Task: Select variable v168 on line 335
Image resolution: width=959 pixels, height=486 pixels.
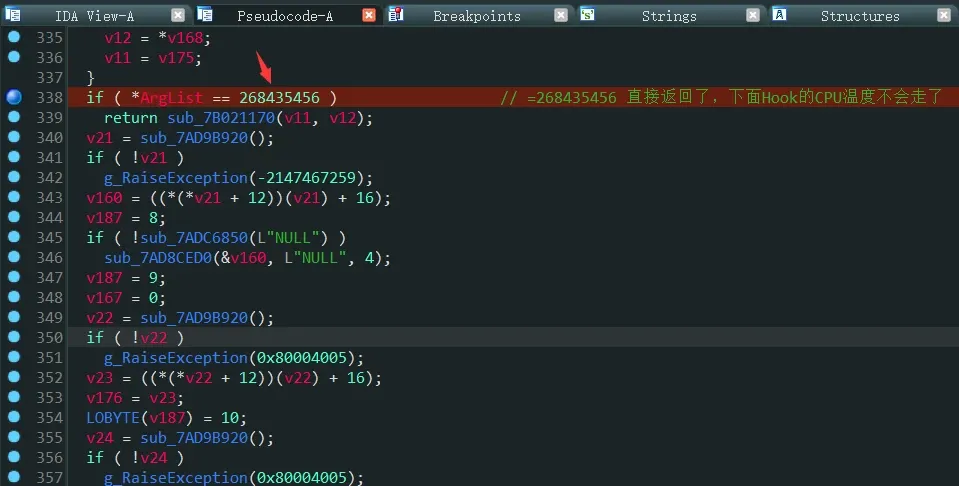Action: point(185,38)
